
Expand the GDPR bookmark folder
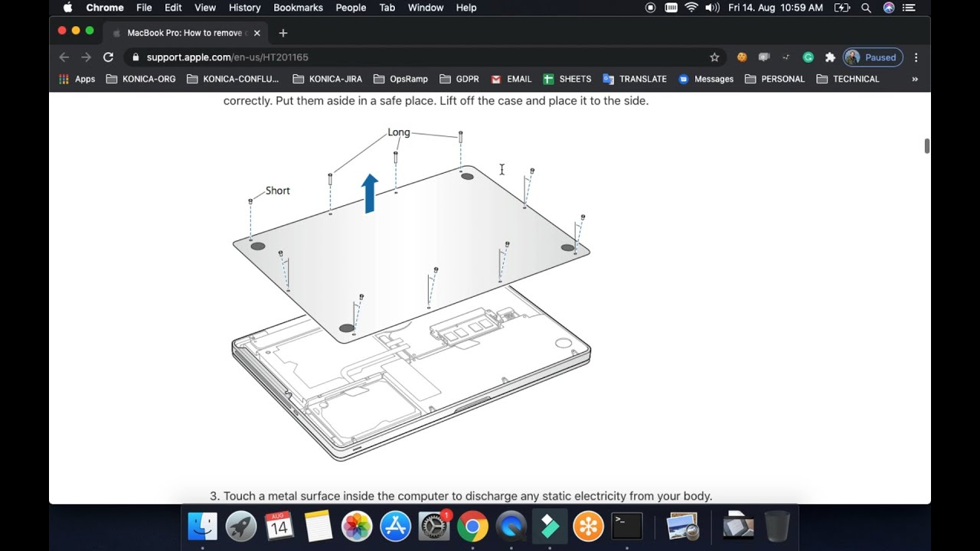point(459,79)
